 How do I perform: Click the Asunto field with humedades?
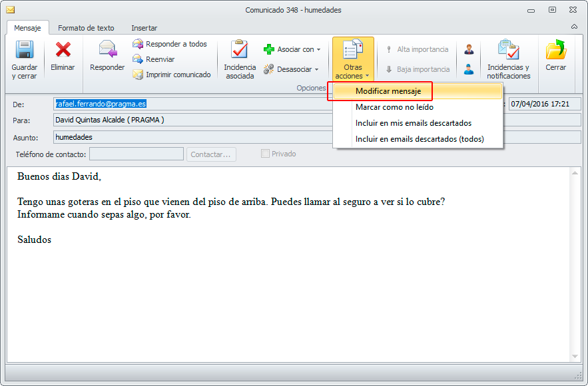coord(192,137)
